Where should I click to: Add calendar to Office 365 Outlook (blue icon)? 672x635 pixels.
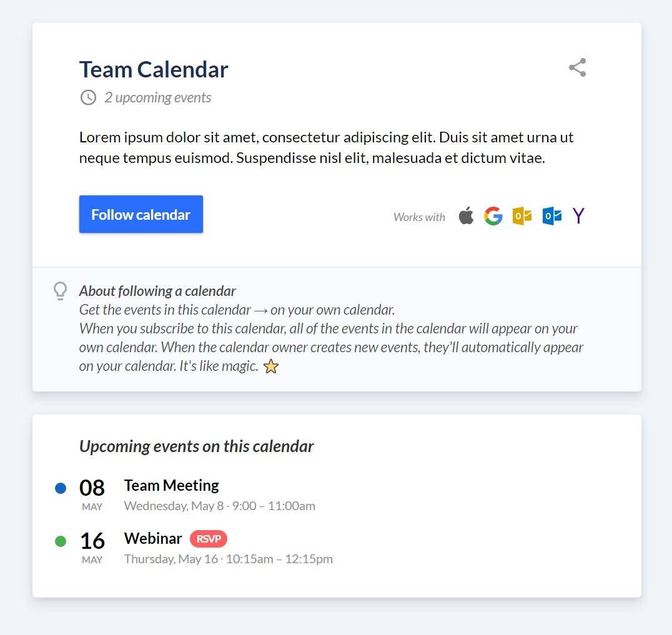[550, 215]
